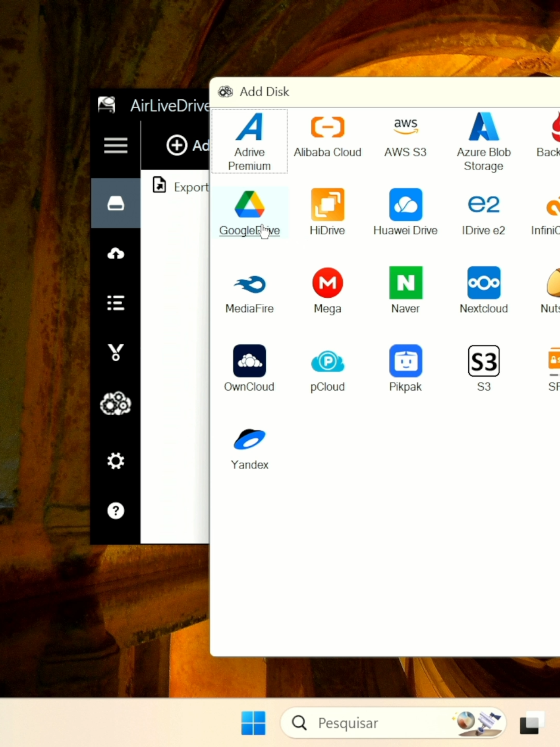Choose Mega cloud provider
The height and width of the screenshot is (747, 560).
327,291
